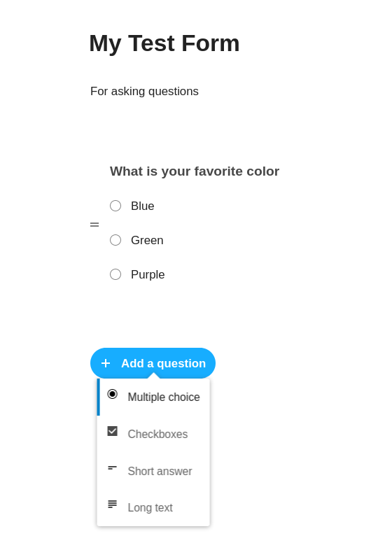The width and height of the screenshot is (392, 557).
Task: Click the Add a question button text
Action: pos(164,363)
